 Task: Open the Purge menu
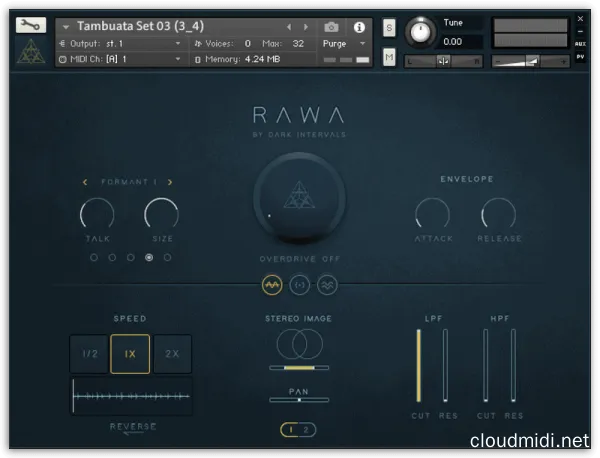click(344, 44)
